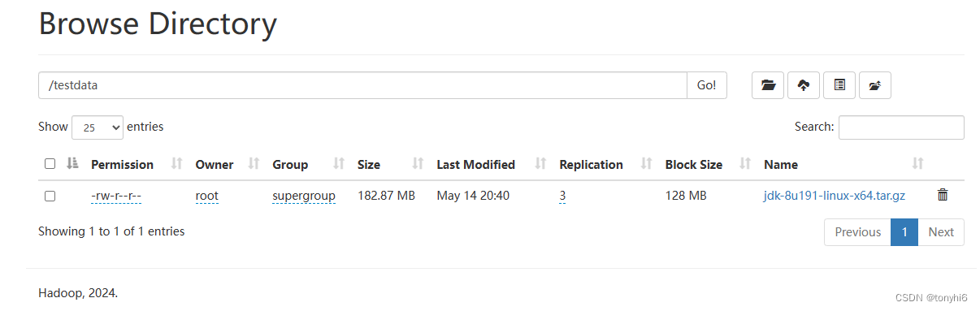
Task: Open the parent directory folder icon
Action: point(768,85)
